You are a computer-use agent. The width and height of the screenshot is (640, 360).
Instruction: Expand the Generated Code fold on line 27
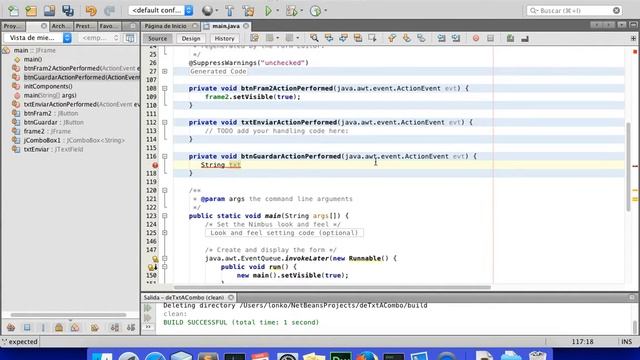click(x=164, y=71)
